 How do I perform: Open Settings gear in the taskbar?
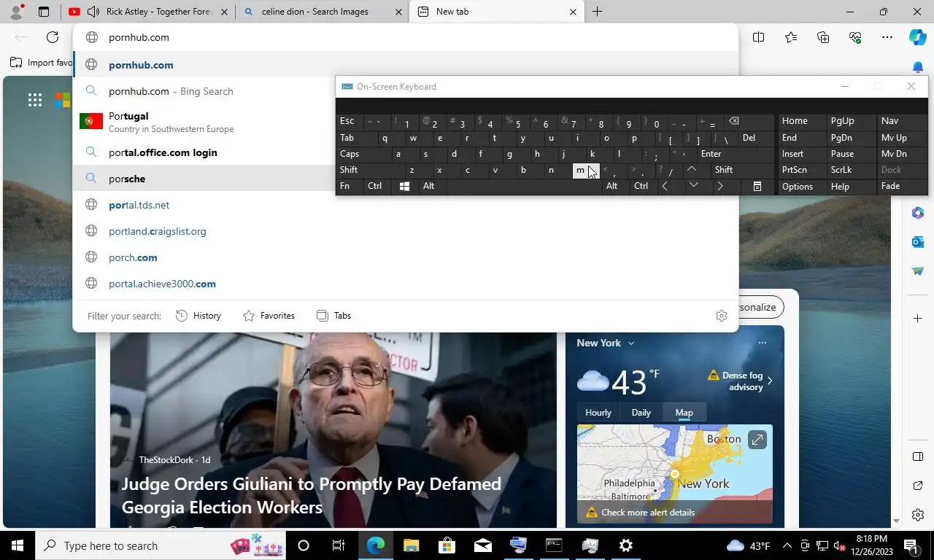pyautogui.click(x=625, y=545)
